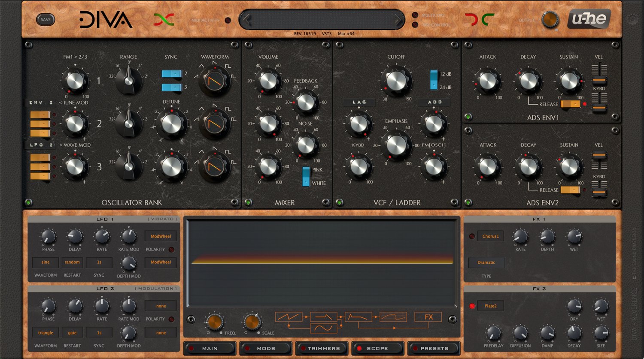Click the LFO 1 depth mod ModWheel button
Screen dimensions: 644x359
coord(161,262)
